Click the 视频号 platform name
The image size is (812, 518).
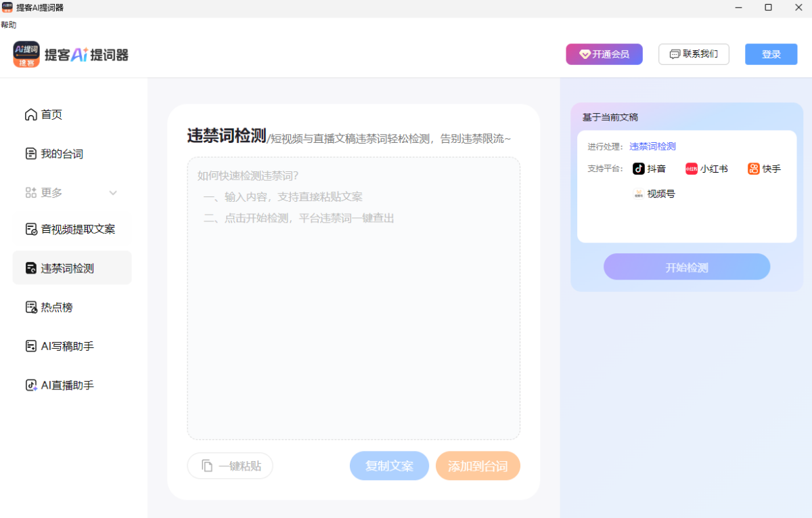(661, 194)
